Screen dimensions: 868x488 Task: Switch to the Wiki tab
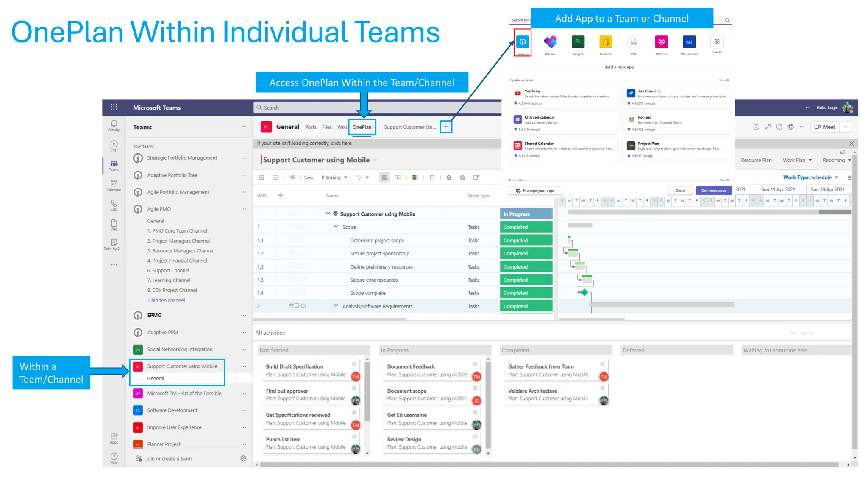point(342,127)
